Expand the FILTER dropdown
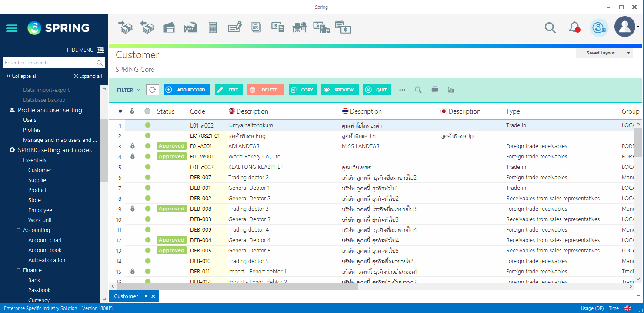The height and width of the screenshot is (313, 644). 128,90
